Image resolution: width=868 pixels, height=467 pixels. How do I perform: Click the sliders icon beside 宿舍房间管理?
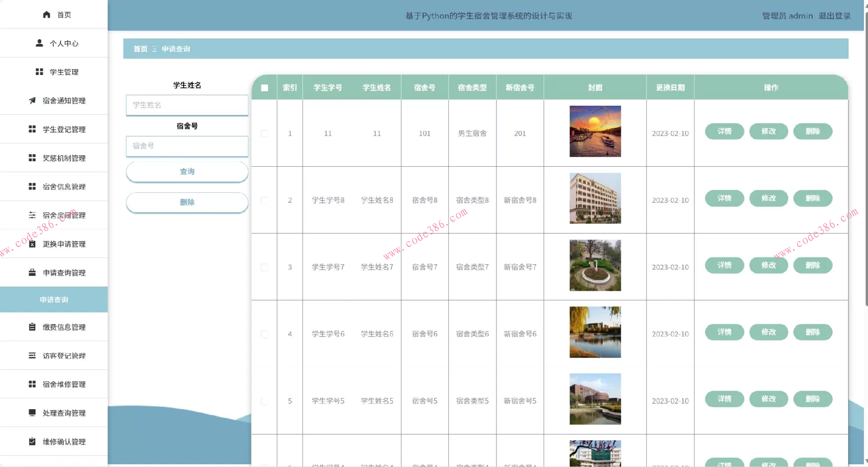coord(32,215)
